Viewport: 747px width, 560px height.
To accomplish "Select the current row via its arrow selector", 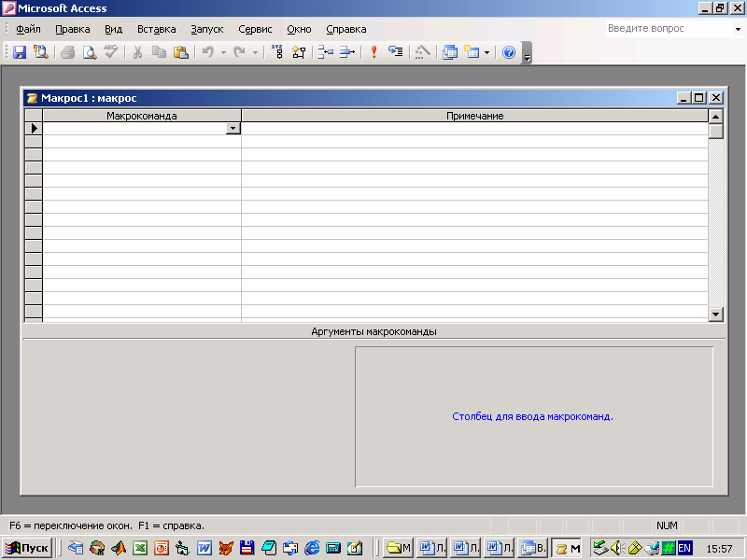I will coord(34,128).
